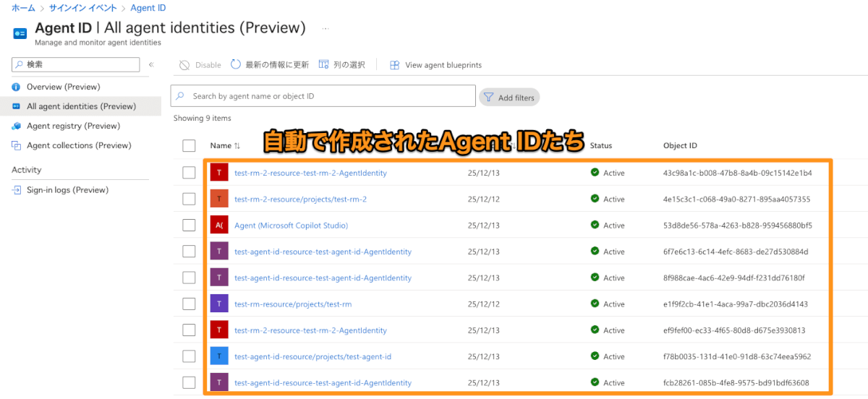This screenshot has height=399, width=868.
Task: Click the Sign-in logs sidebar icon
Action: tap(17, 190)
